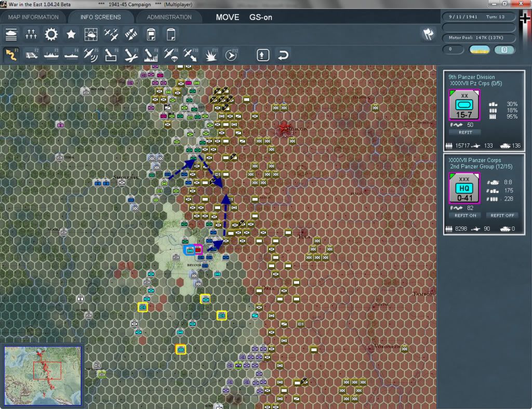This screenshot has height=409, width=532.
Task: Select the XXXXVII Panzer Corps HQ 0-41 counter
Action: pyautogui.click(x=464, y=188)
